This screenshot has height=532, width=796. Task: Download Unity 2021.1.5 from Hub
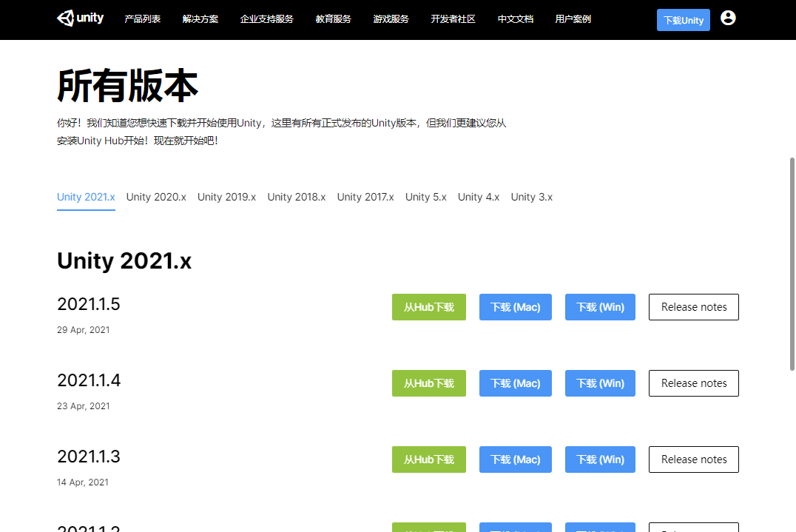[429, 306]
